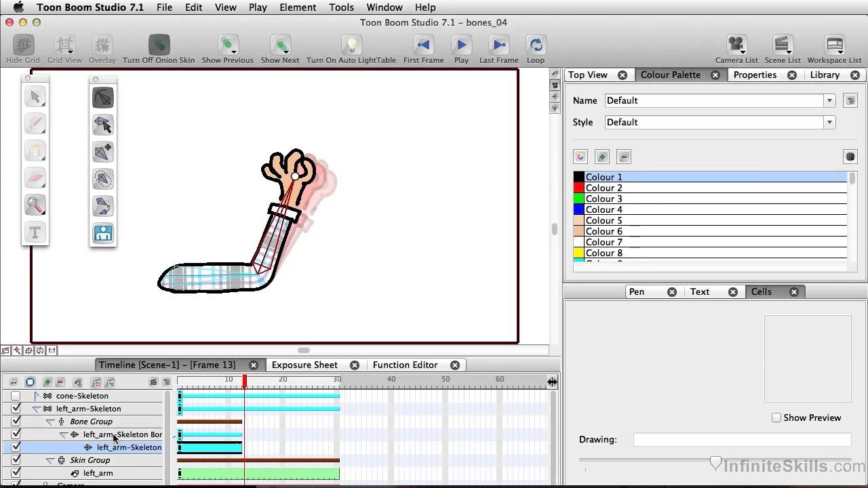
Task: Choose the Add Bone plus tool
Action: (103, 152)
